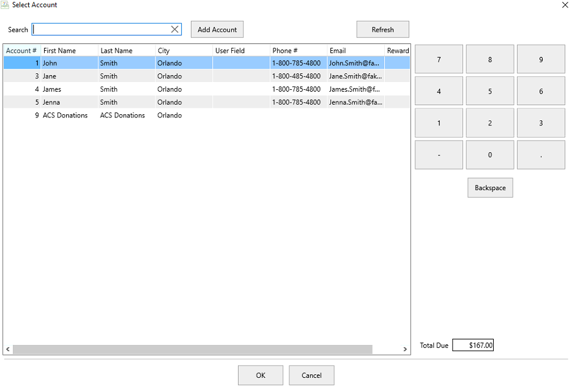The width and height of the screenshot is (572, 392).
Task: Click the horizontal scrollbar left arrow
Action: [x=8, y=349]
